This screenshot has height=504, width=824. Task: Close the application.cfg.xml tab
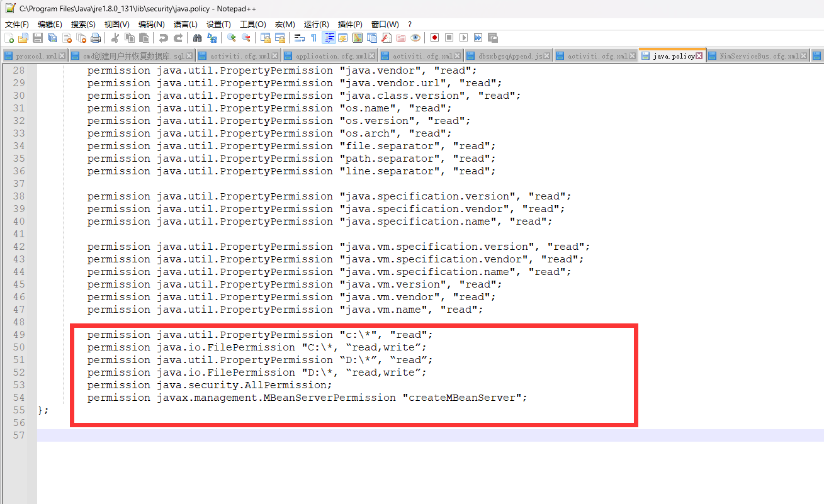371,56
